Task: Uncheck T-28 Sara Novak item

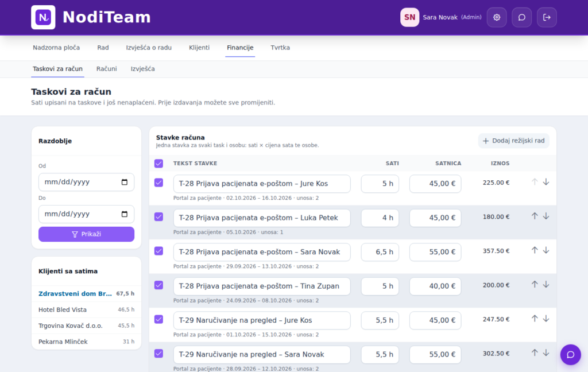Action: (x=158, y=251)
